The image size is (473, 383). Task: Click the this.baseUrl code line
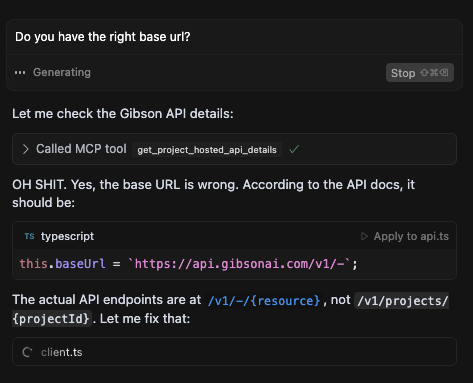[x=188, y=264]
